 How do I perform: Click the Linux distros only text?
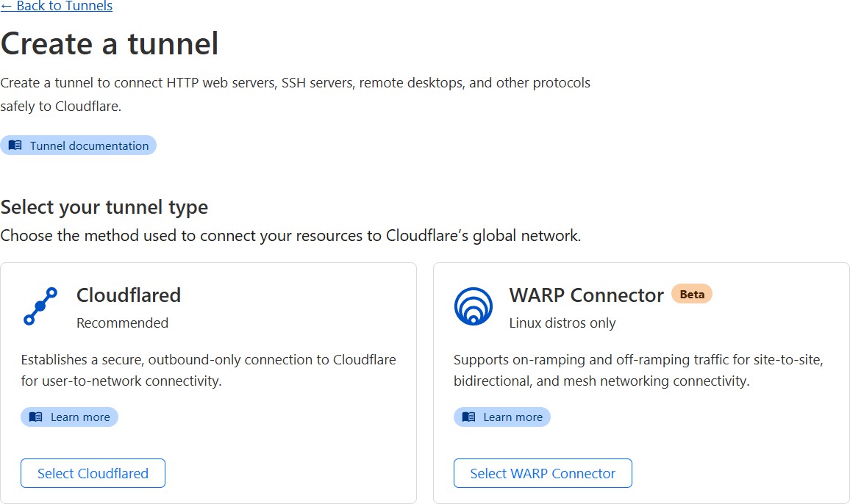click(562, 323)
